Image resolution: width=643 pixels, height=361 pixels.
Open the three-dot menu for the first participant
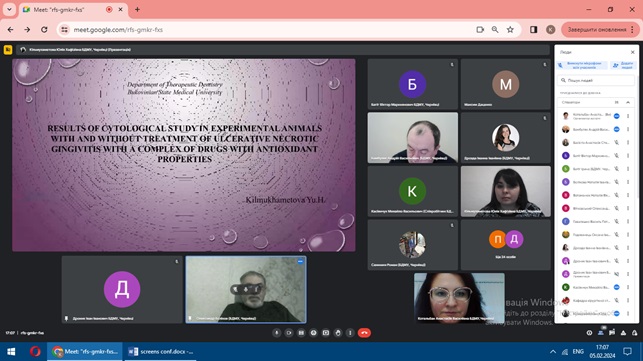pos(628,116)
